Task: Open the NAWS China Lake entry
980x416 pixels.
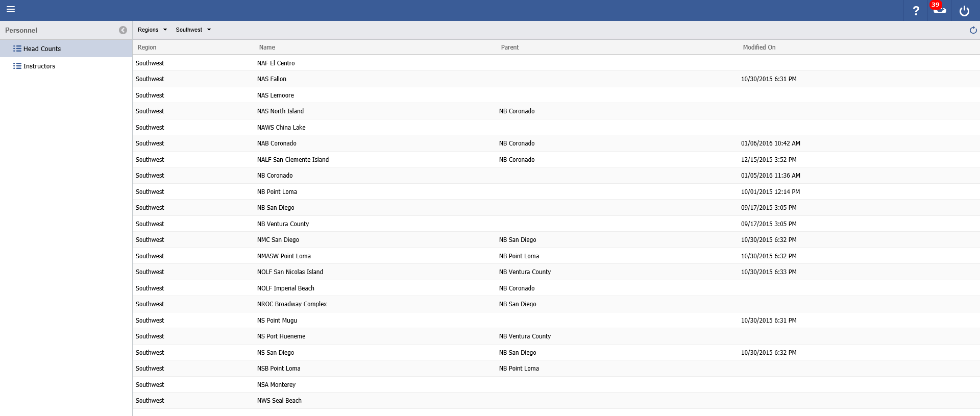Action: (x=281, y=128)
